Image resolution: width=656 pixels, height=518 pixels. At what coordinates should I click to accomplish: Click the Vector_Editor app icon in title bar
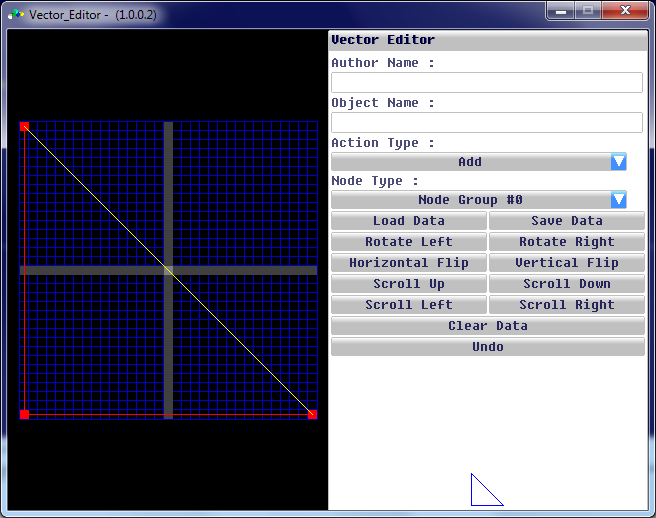pos(16,15)
